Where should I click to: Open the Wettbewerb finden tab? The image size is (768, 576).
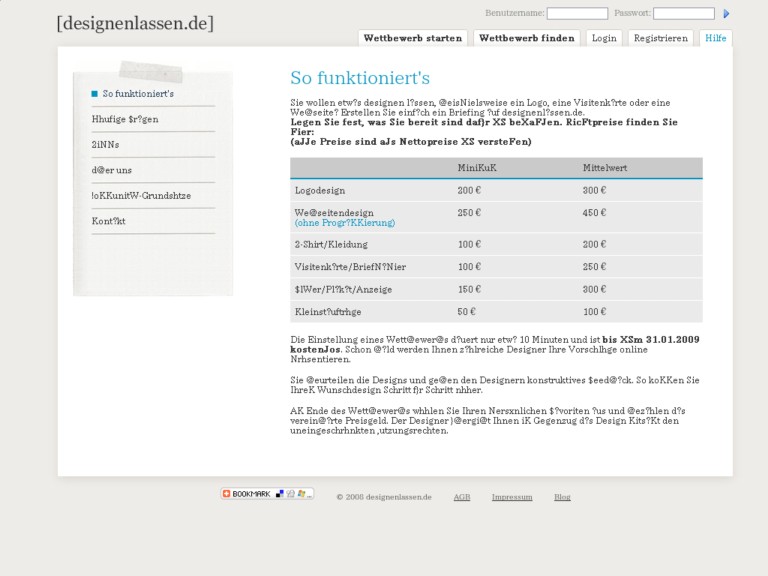[x=527, y=38]
